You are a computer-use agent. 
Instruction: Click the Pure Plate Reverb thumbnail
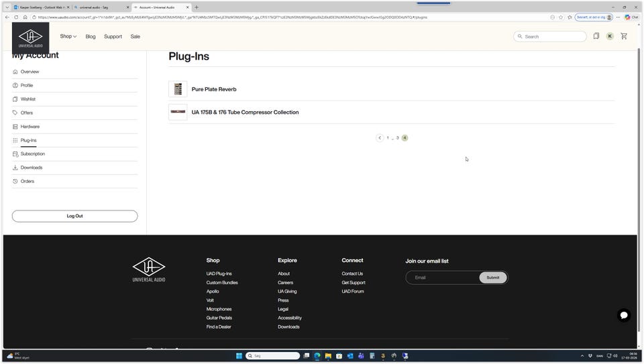pos(178,89)
